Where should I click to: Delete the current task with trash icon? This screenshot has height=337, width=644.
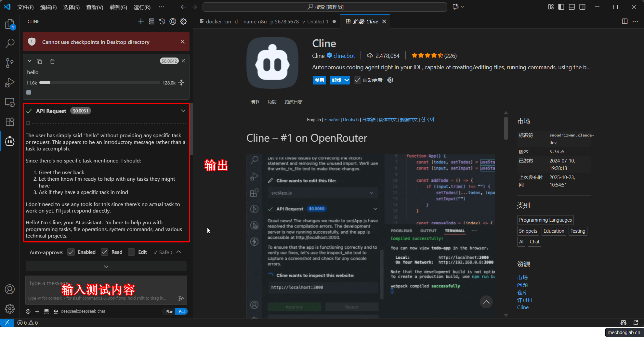pos(52,61)
